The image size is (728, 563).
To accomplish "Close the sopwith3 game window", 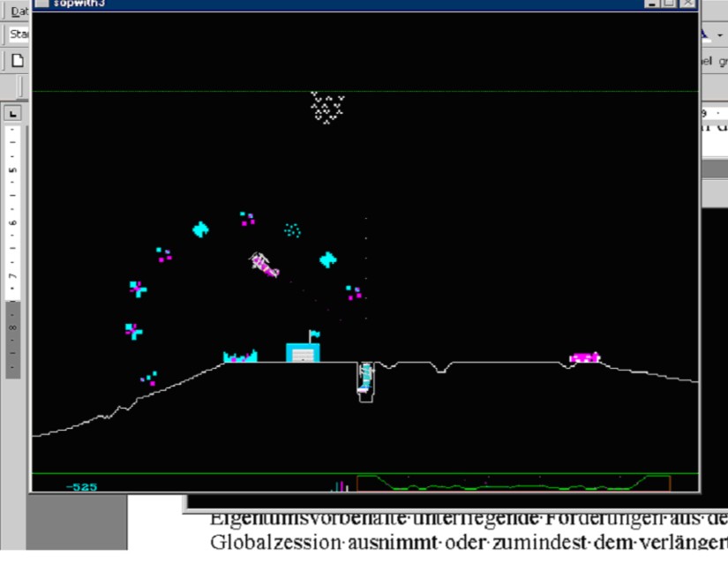I will tap(687, 4).
